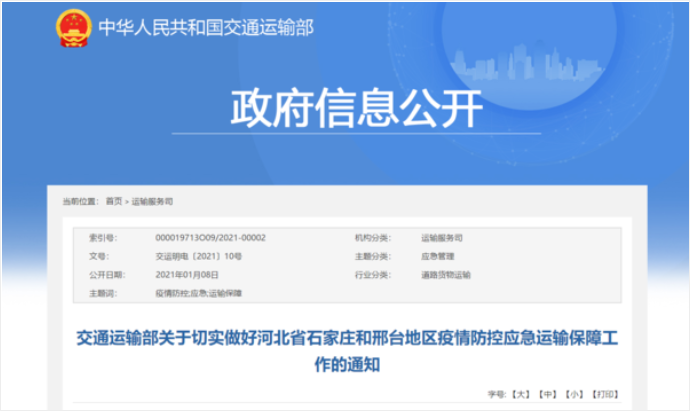Click the national emblem logo
Screen dimensions: 691x411
74,28
